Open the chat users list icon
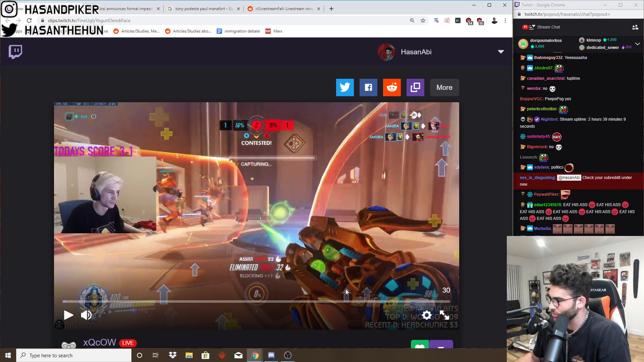 coord(635,27)
